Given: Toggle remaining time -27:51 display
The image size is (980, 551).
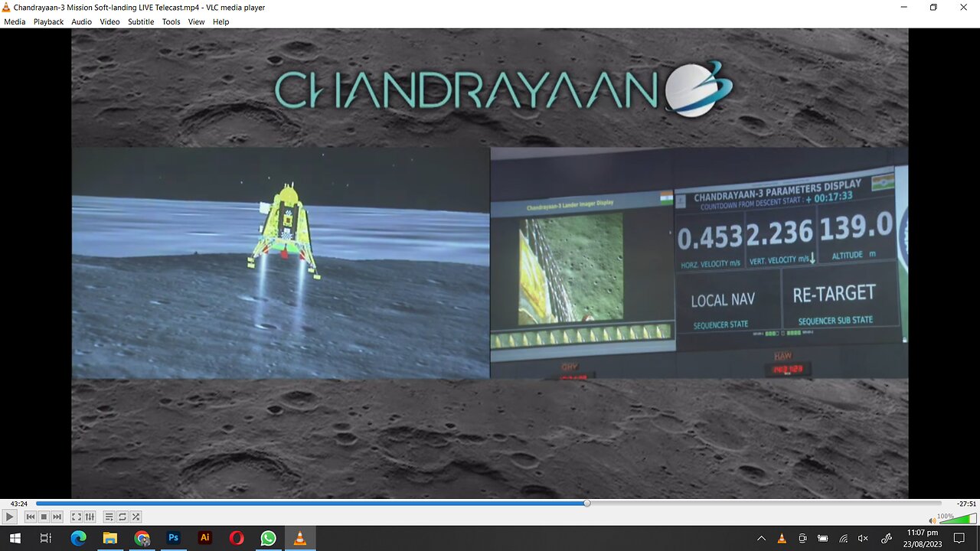Looking at the screenshot, I should pos(966,504).
